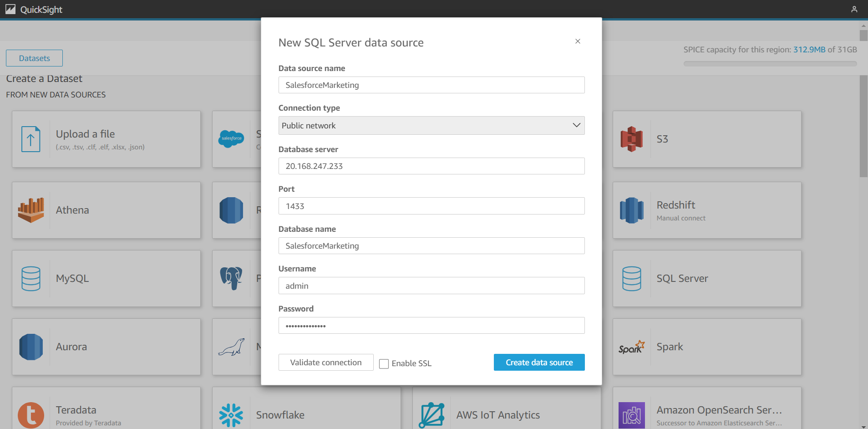Image resolution: width=868 pixels, height=429 pixels.
Task: Select the Redshift icon partly behind the dialog
Action: click(x=231, y=210)
